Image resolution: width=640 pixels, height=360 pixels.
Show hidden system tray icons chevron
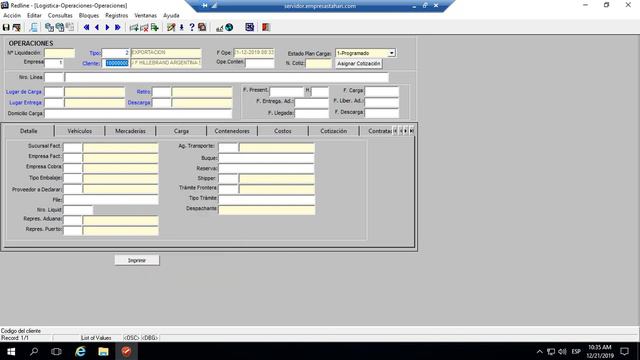(540, 351)
